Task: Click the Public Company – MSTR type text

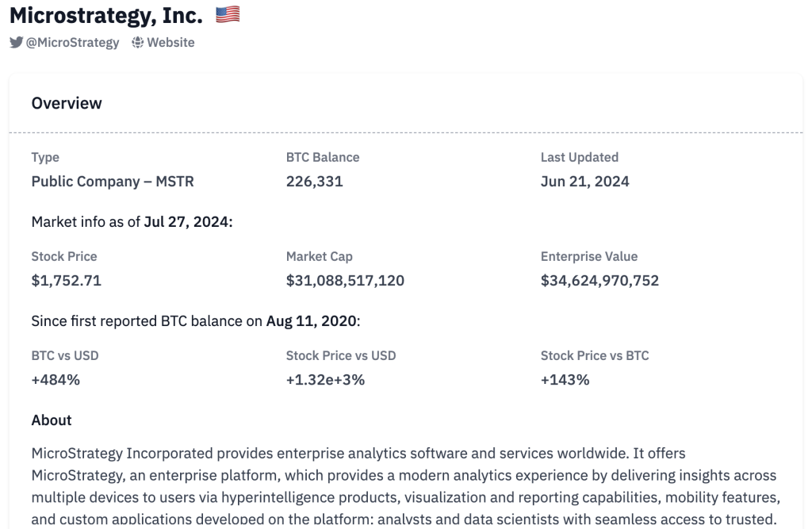Action: click(x=113, y=182)
